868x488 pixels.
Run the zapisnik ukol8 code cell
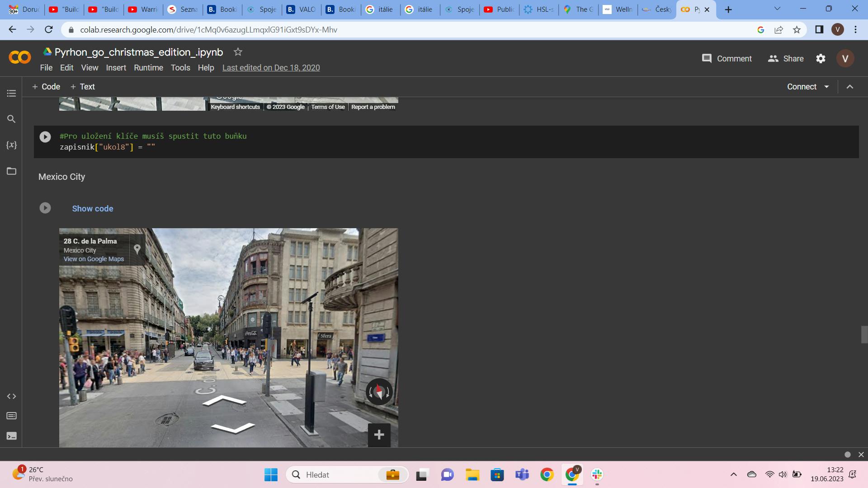45,137
